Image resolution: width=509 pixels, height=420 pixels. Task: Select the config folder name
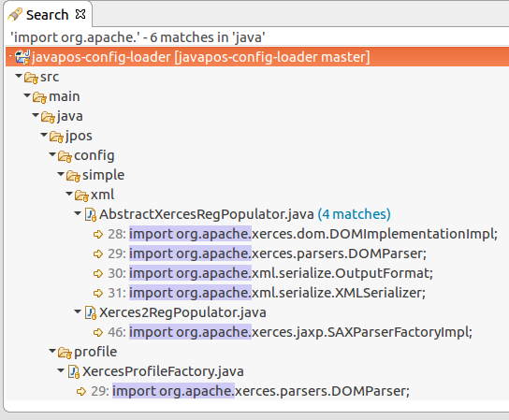(x=95, y=156)
